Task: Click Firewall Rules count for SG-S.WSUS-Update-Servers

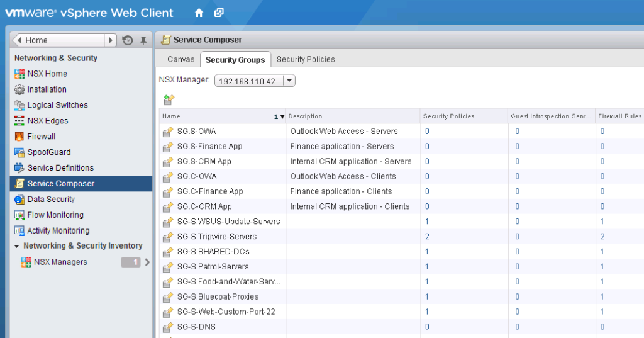Action: (x=602, y=221)
